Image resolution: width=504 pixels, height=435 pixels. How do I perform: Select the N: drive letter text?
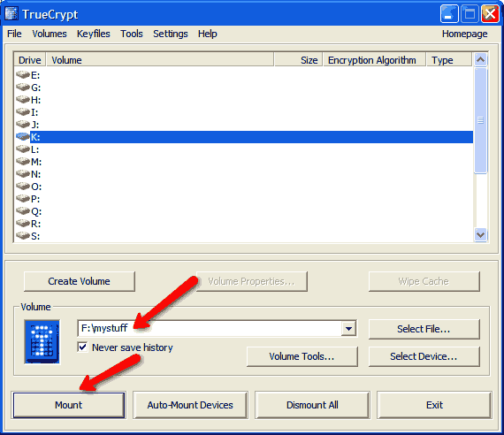click(x=35, y=174)
